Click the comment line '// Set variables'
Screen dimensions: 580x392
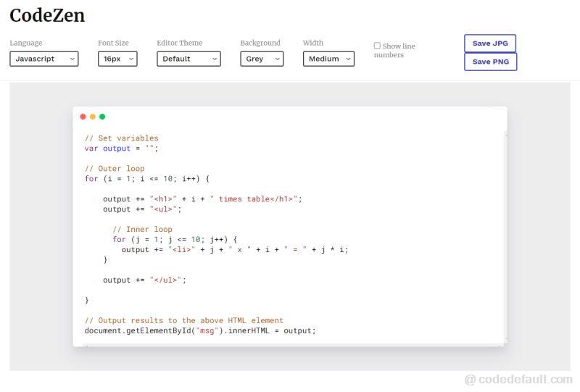tap(122, 138)
